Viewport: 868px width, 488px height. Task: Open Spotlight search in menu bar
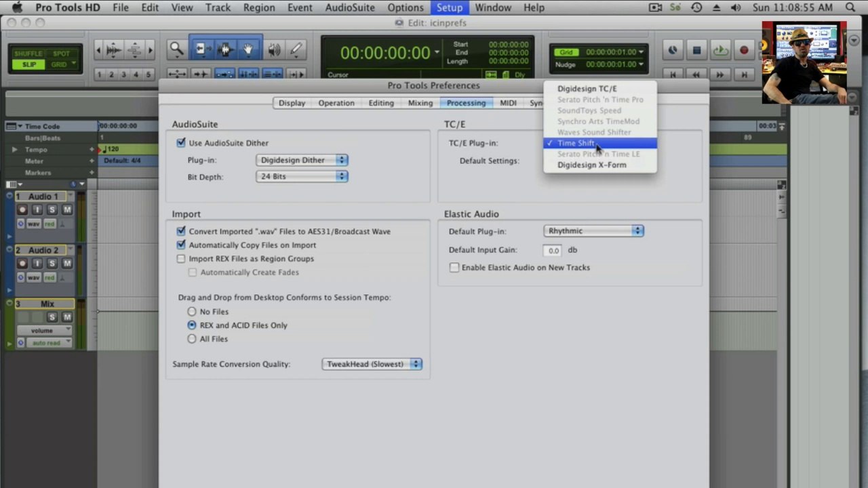click(x=850, y=7)
